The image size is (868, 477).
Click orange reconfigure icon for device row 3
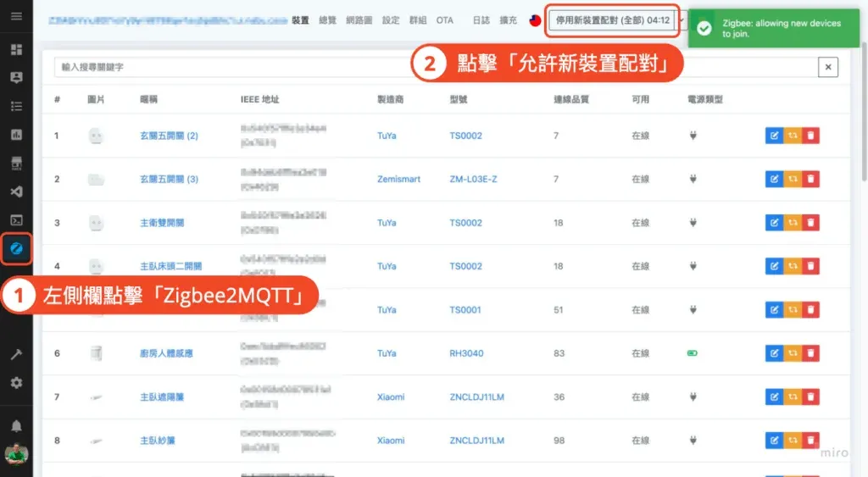tap(793, 223)
